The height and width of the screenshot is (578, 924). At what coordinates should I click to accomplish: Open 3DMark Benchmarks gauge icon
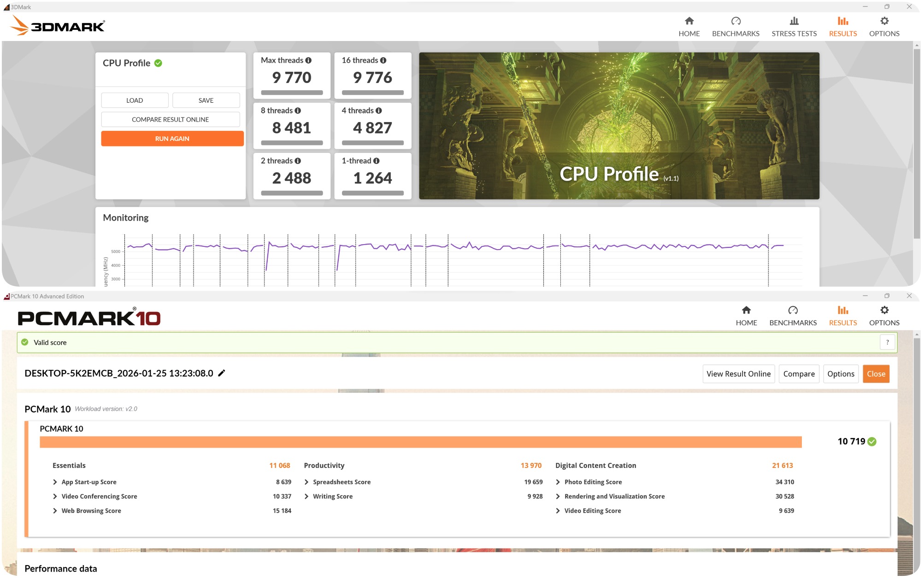point(736,21)
